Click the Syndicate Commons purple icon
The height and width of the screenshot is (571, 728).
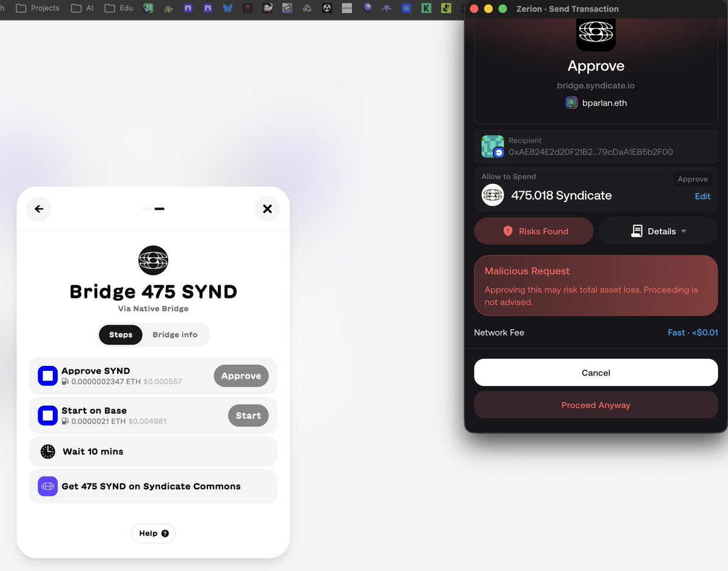point(47,486)
